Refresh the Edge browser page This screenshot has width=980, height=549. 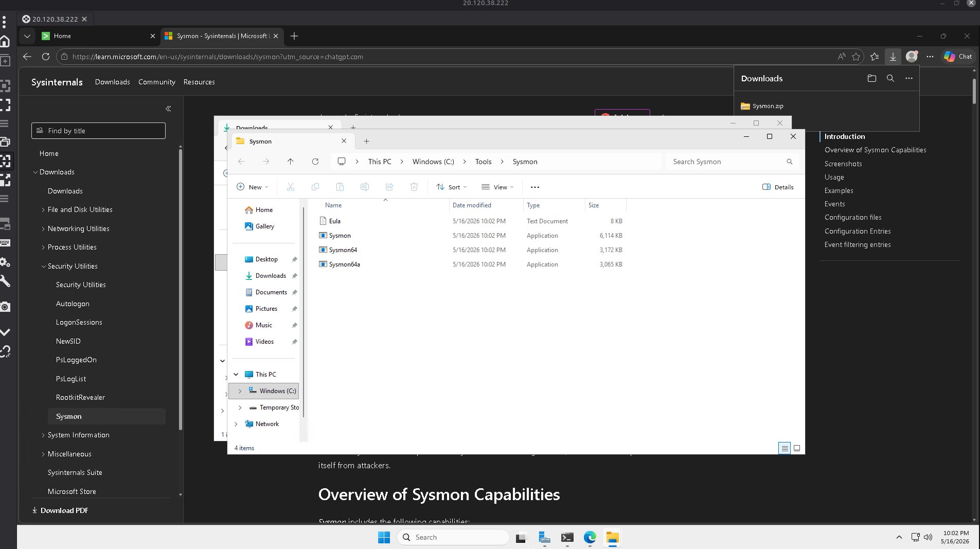click(x=46, y=57)
